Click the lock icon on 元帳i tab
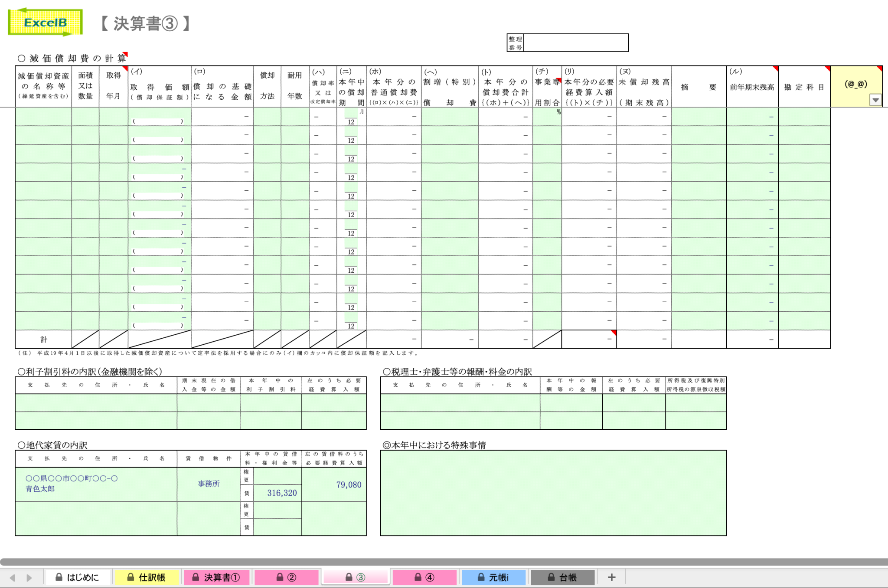 click(x=481, y=577)
